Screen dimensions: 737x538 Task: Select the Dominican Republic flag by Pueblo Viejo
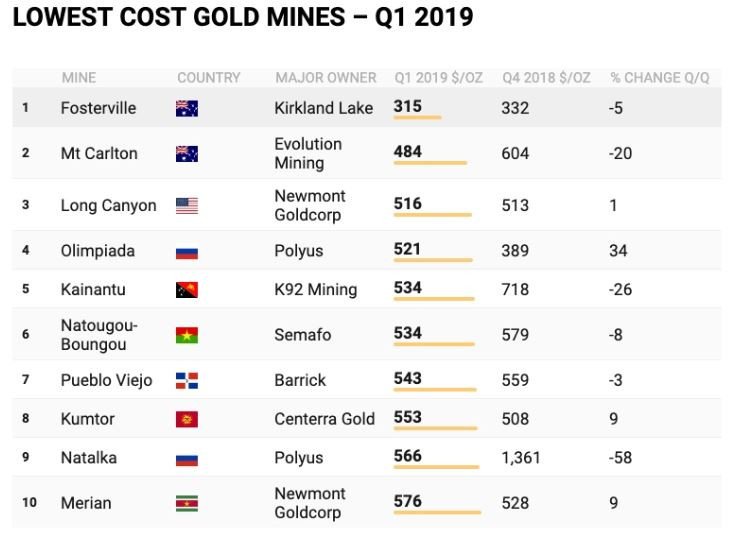(x=187, y=381)
